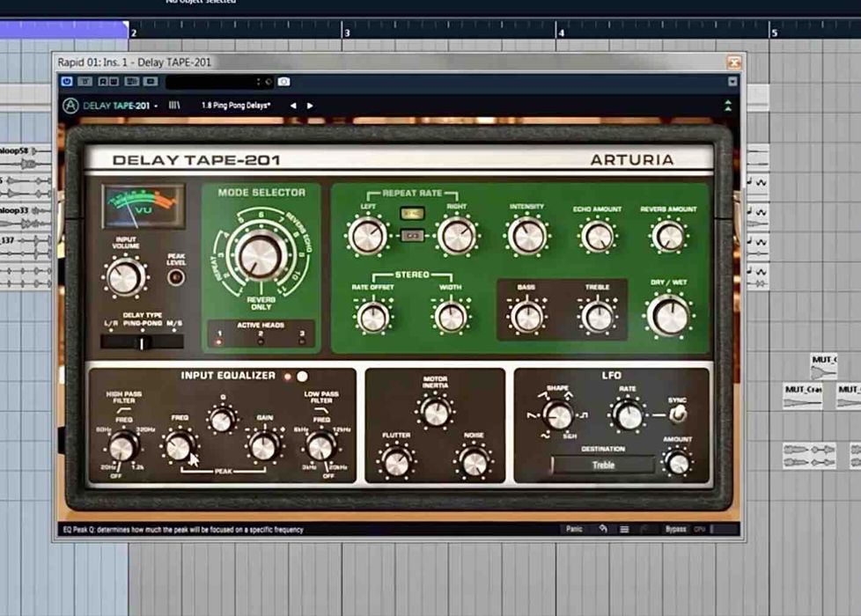Click the Intensity knob

point(527,236)
